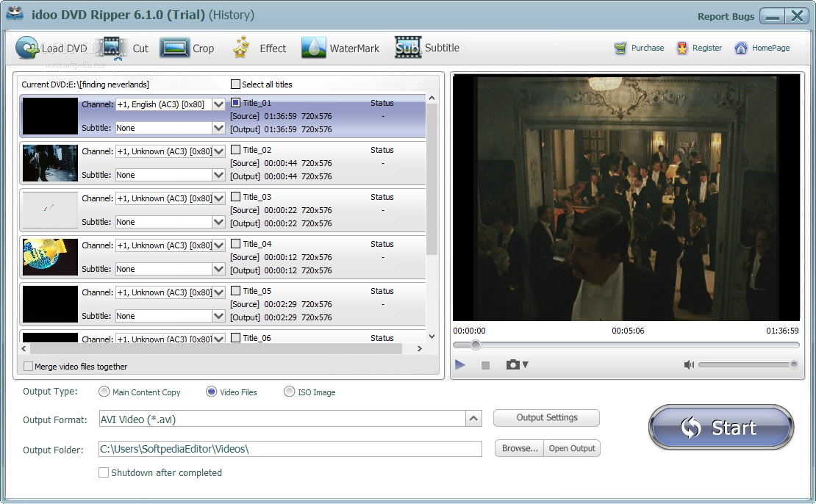This screenshot has height=504, width=816.
Task: Open the Crop tool icon
Action: click(174, 48)
